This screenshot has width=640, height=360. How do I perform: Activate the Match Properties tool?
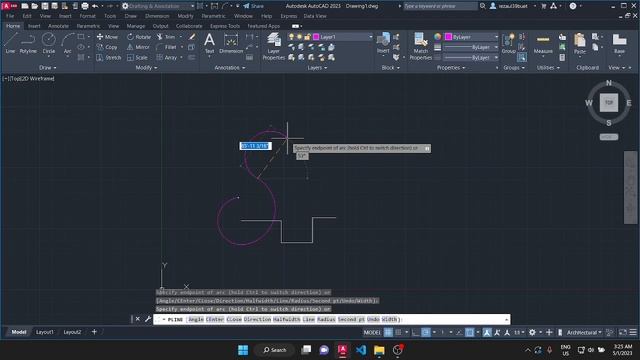click(420, 46)
